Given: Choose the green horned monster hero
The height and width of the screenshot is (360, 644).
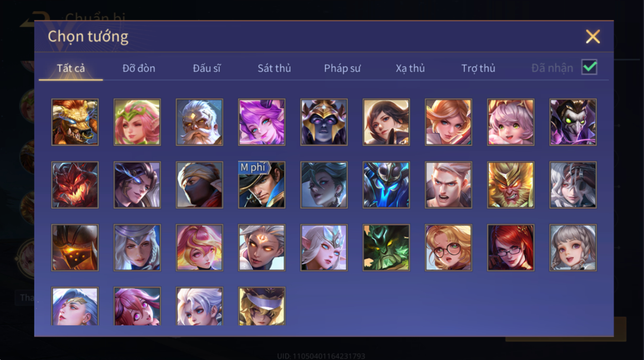Looking at the screenshot, I should [386, 248].
